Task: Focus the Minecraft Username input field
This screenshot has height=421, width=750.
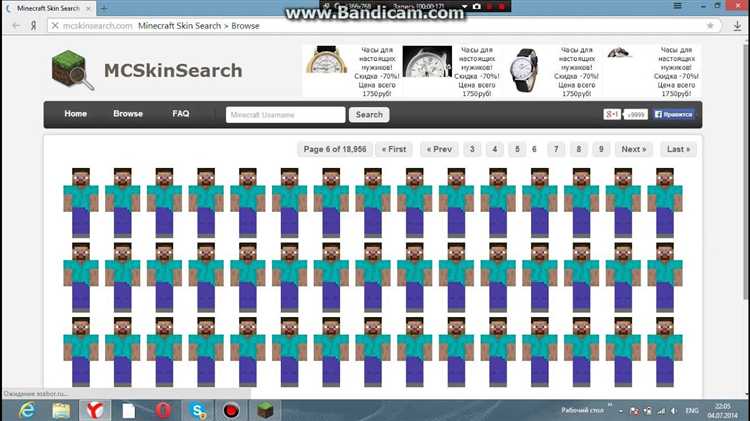Action: click(286, 115)
